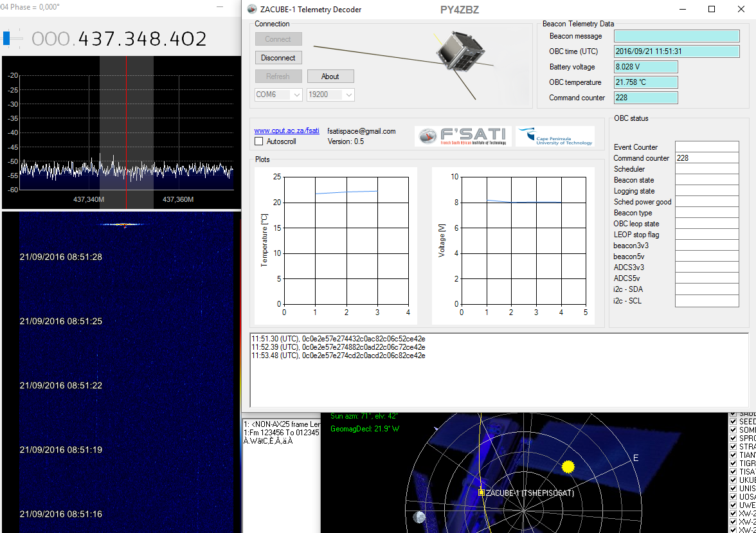Open the www.cput.ac.za/fsati link
The image size is (756, 533).
(x=287, y=131)
